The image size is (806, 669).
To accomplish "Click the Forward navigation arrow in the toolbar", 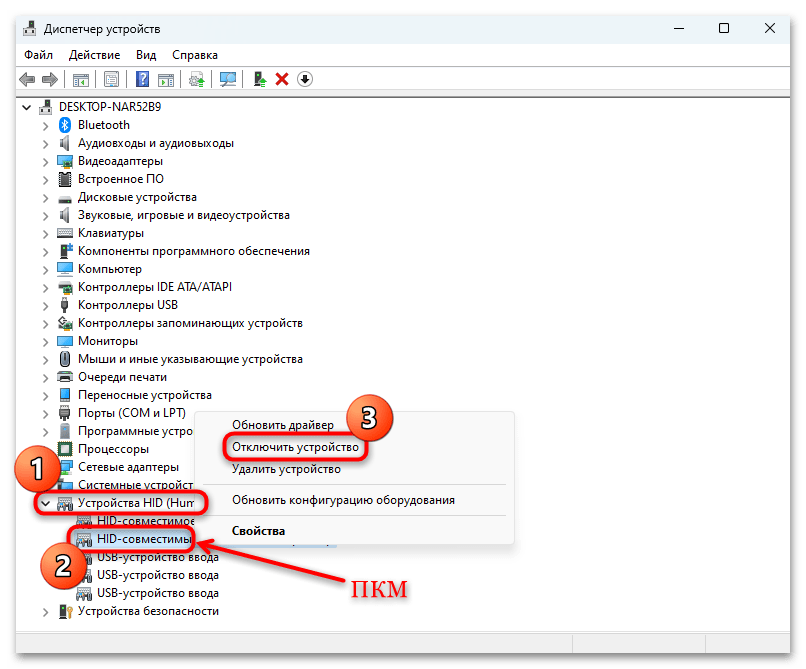I will (48, 79).
